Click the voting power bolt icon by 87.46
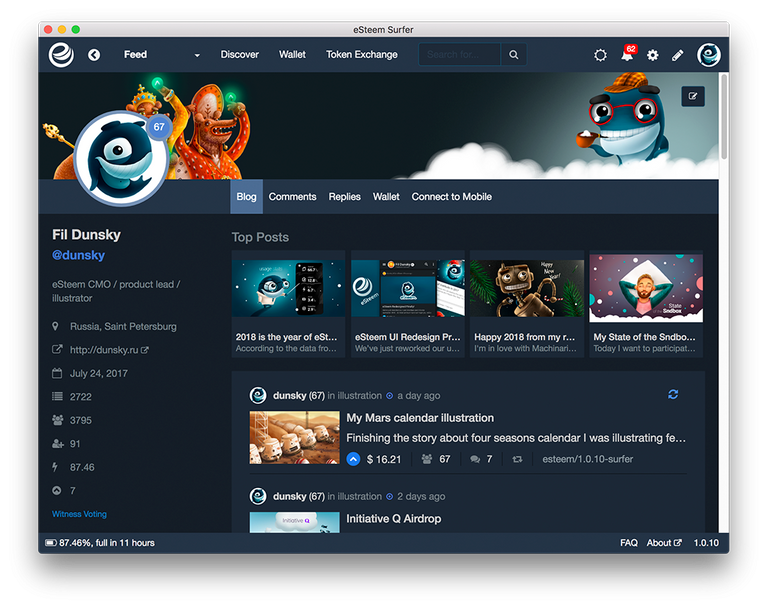The width and height of the screenshot is (768, 609). click(x=55, y=467)
